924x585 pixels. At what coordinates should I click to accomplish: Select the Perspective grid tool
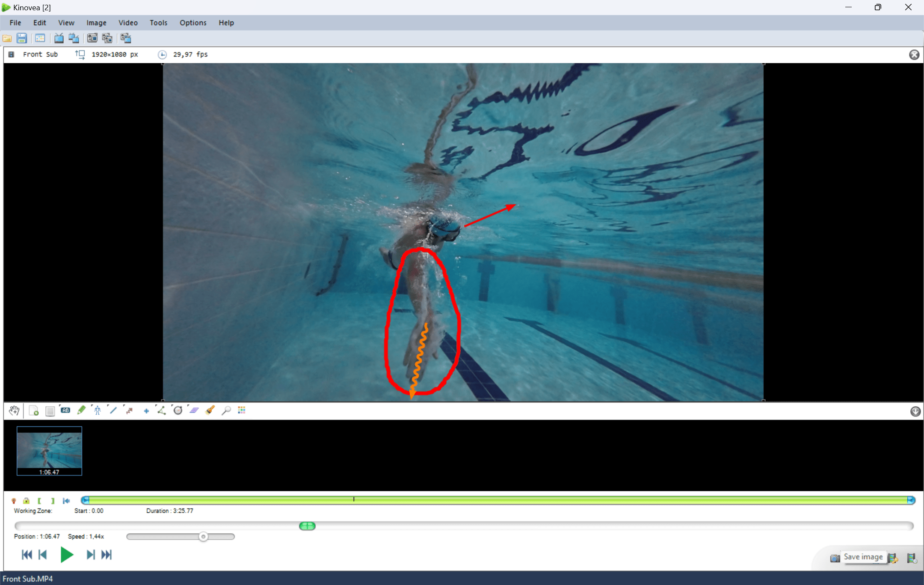click(193, 410)
